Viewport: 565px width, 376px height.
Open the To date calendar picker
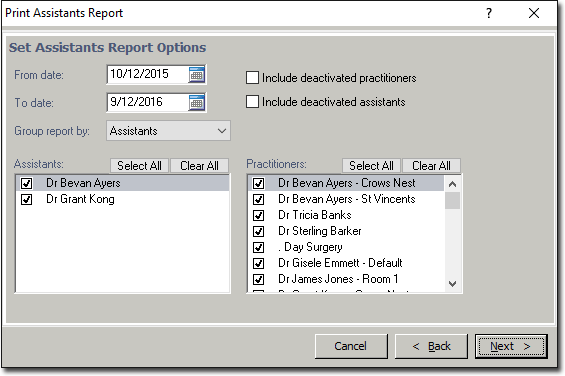click(x=197, y=102)
